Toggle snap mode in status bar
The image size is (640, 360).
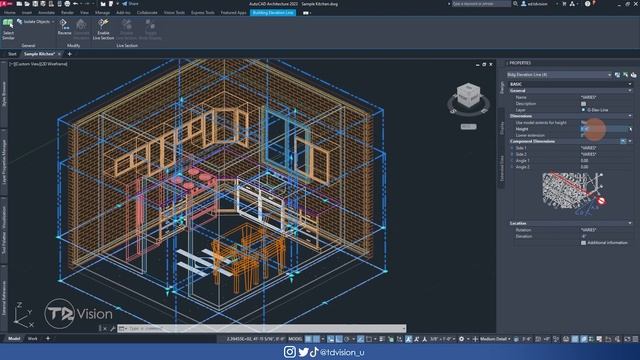coord(317,339)
